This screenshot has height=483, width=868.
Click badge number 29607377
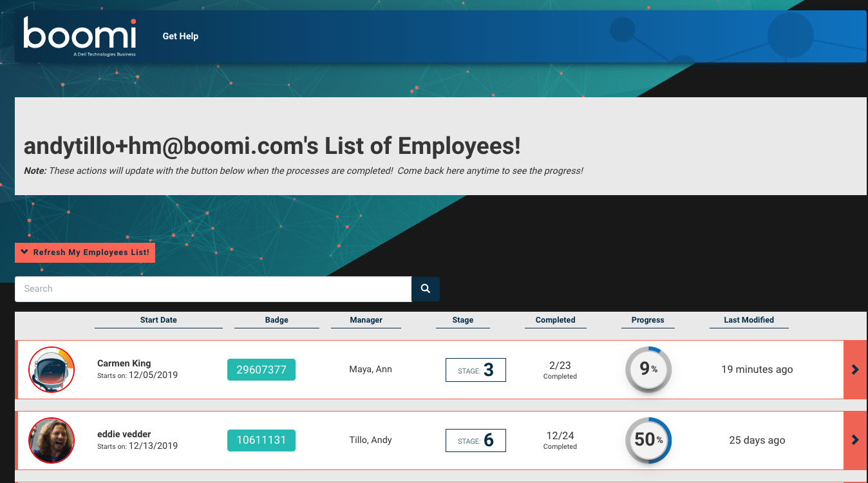point(261,370)
